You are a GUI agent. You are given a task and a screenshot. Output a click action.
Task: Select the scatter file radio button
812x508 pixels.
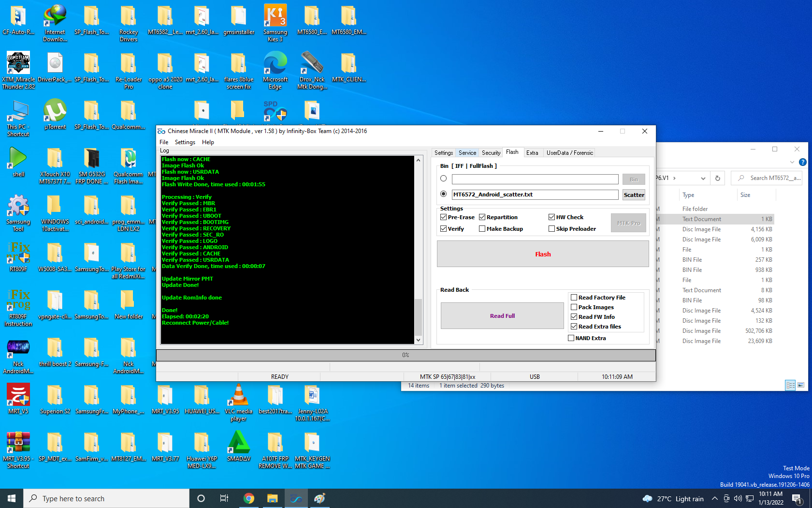tap(444, 194)
